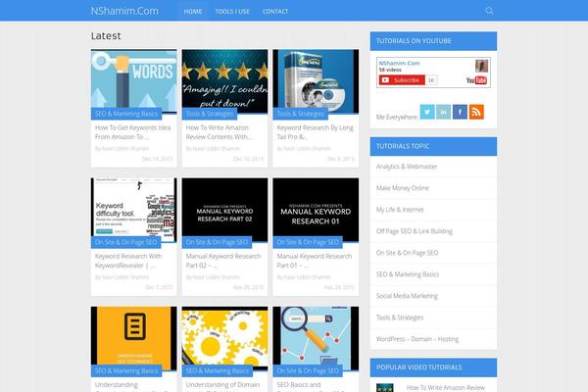Visit the Twitter profile icon
Image resolution: width=588 pixels, height=392 pixels.
click(427, 112)
